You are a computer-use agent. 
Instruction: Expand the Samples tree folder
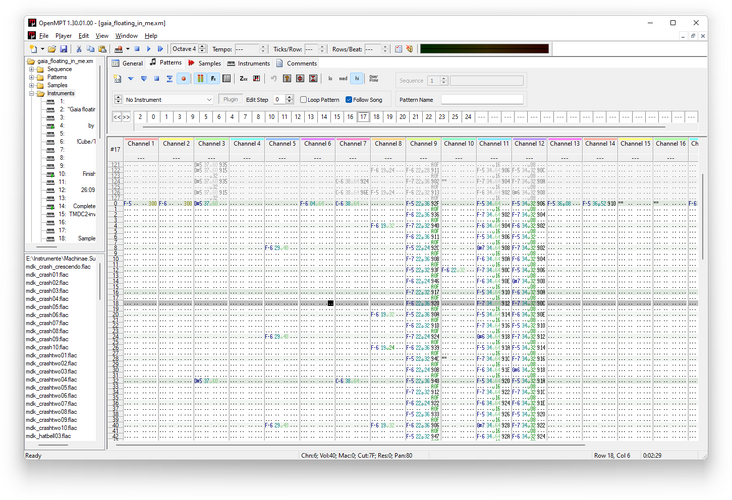tap(32, 85)
